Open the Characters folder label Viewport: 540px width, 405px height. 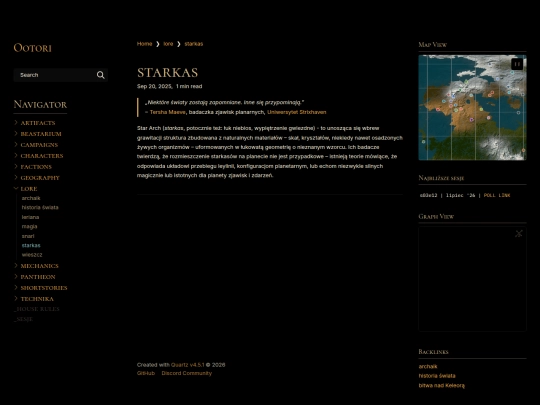(42, 156)
